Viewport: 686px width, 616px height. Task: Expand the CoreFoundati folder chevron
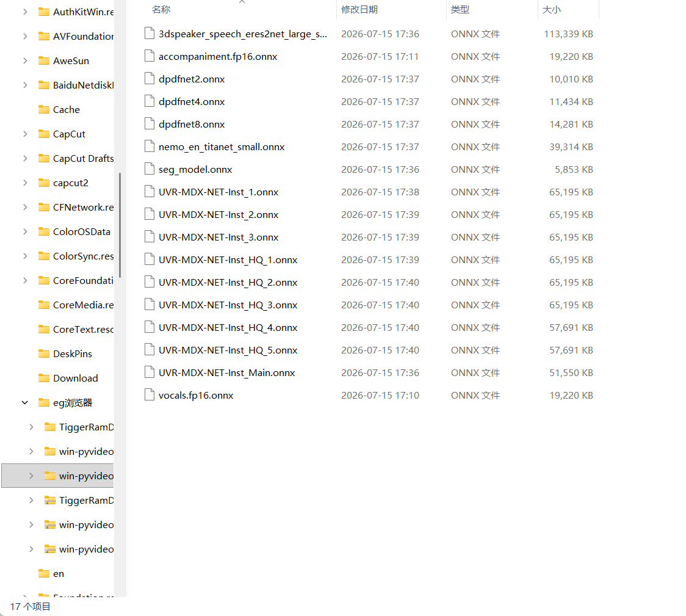(25, 280)
